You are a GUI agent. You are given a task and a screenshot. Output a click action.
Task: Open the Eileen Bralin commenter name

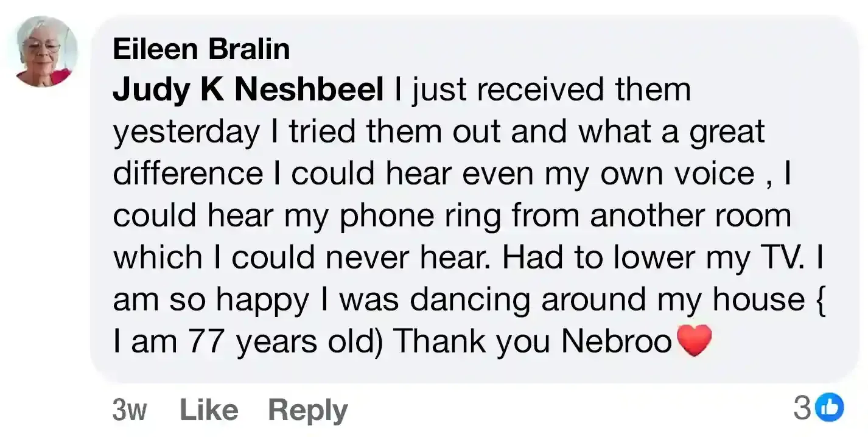click(201, 49)
